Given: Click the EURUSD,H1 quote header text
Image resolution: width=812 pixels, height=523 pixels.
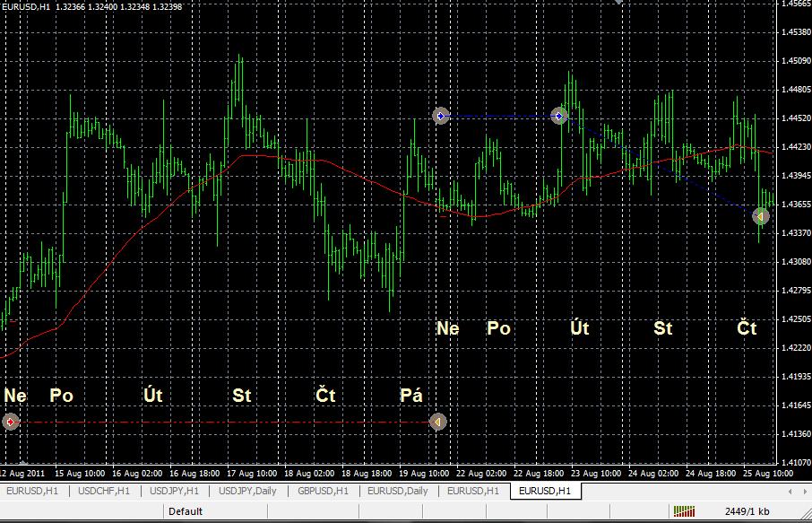Looking at the screenshot, I should pos(91,7).
